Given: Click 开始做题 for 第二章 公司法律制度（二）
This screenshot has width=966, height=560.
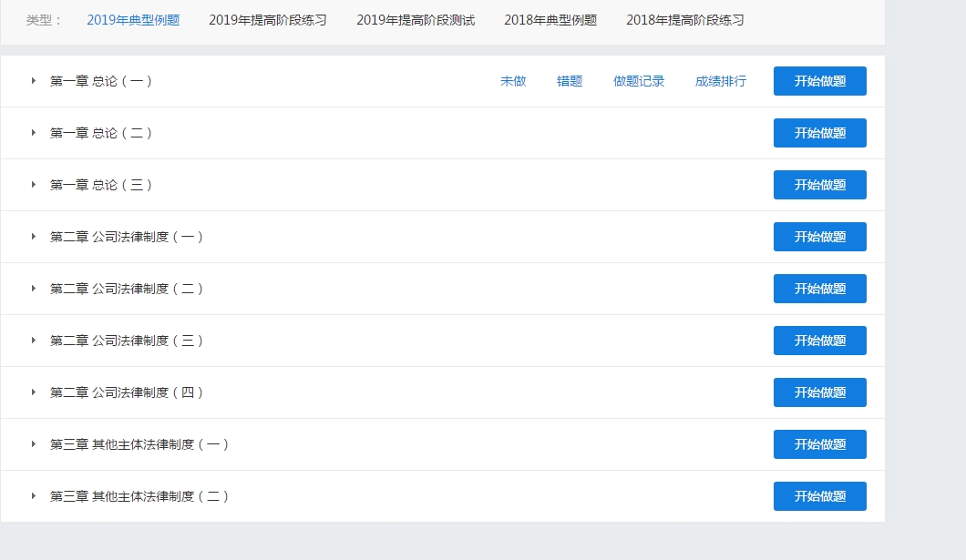Looking at the screenshot, I should 819,289.
